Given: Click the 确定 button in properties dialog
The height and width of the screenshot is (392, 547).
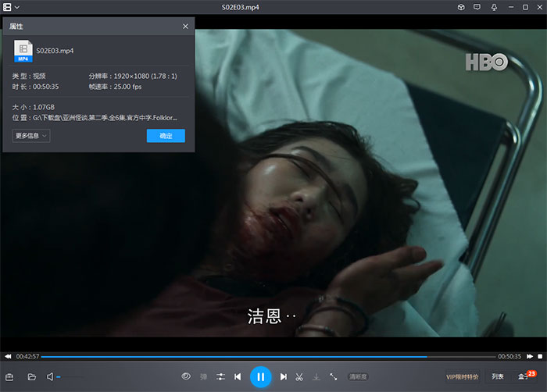Looking at the screenshot, I should pos(166,136).
